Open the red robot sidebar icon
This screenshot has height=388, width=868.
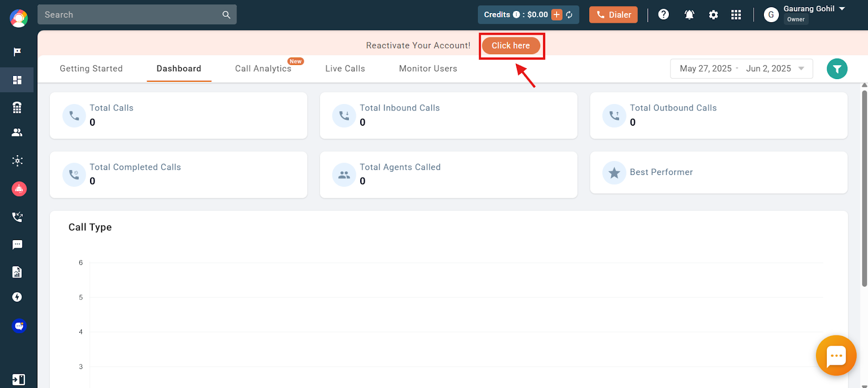click(x=19, y=189)
